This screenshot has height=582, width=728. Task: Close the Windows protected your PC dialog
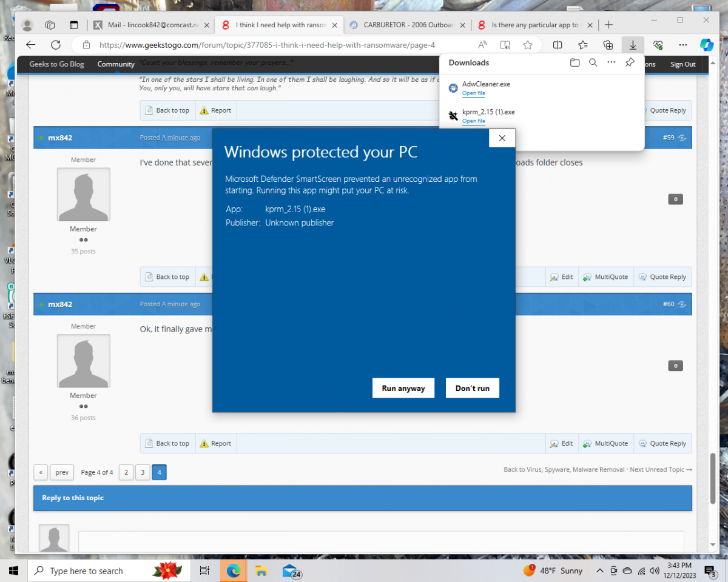click(x=502, y=138)
